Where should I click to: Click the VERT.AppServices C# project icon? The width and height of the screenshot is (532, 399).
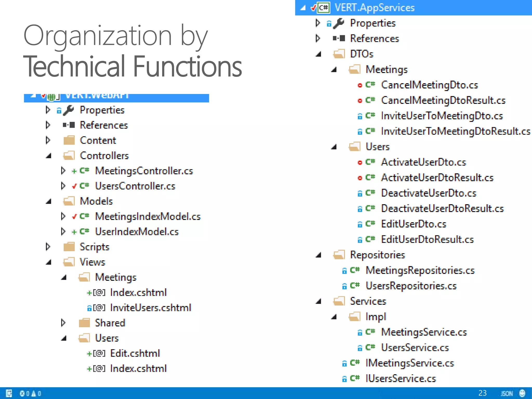tap(324, 8)
